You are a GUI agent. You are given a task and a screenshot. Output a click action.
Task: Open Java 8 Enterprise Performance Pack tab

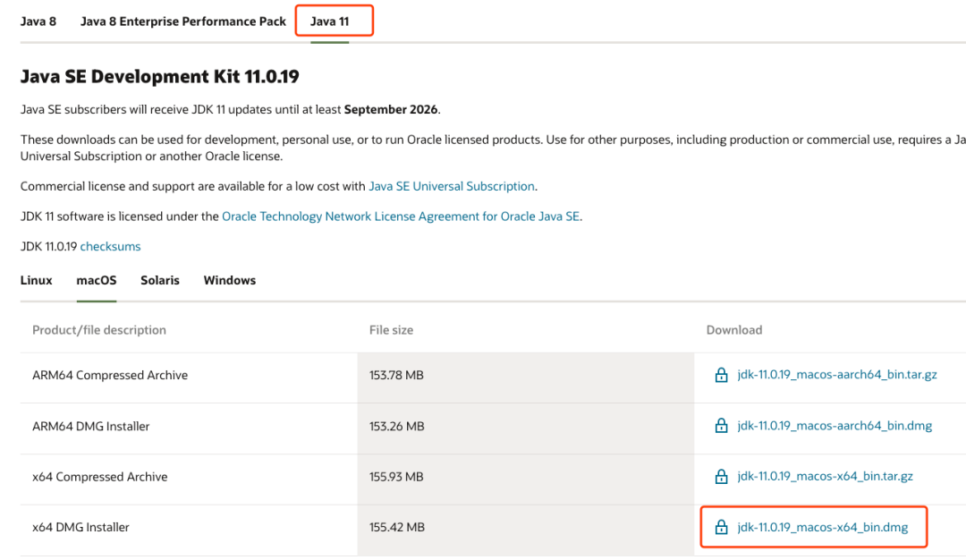click(x=183, y=21)
